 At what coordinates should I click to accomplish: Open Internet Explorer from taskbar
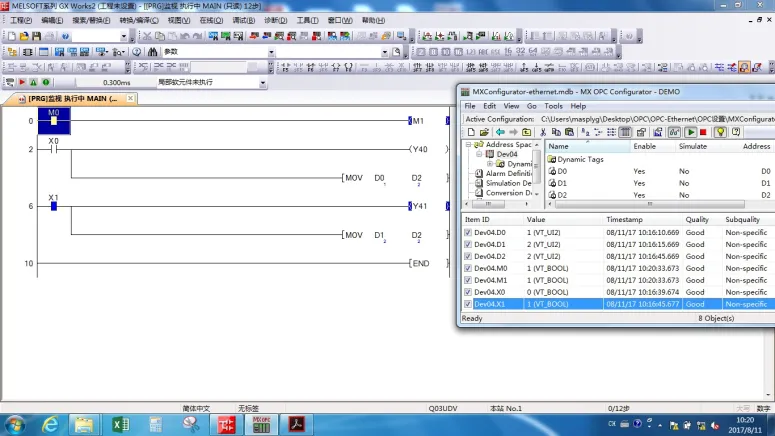point(50,425)
